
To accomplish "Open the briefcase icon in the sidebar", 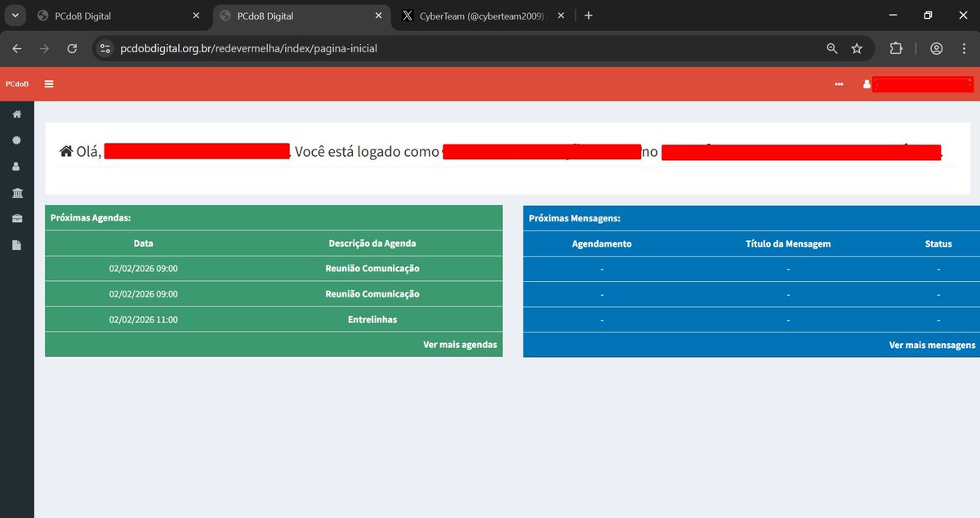I will pos(17,218).
